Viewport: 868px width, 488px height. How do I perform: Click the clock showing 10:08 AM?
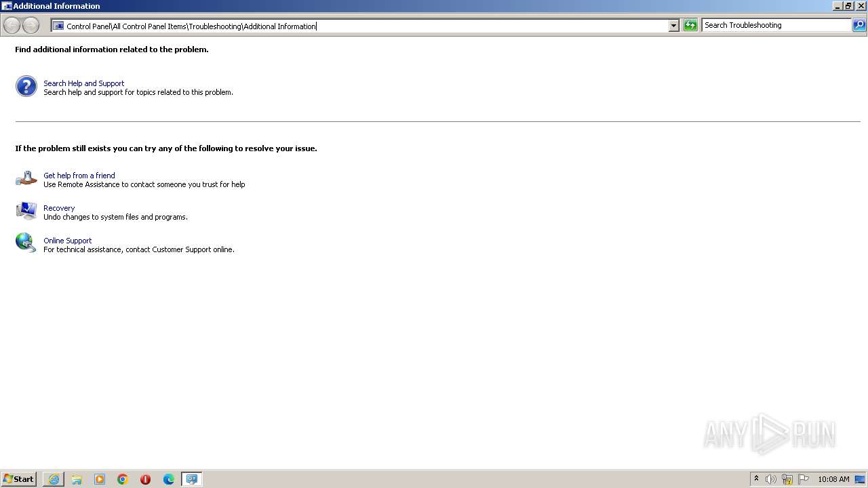point(833,479)
